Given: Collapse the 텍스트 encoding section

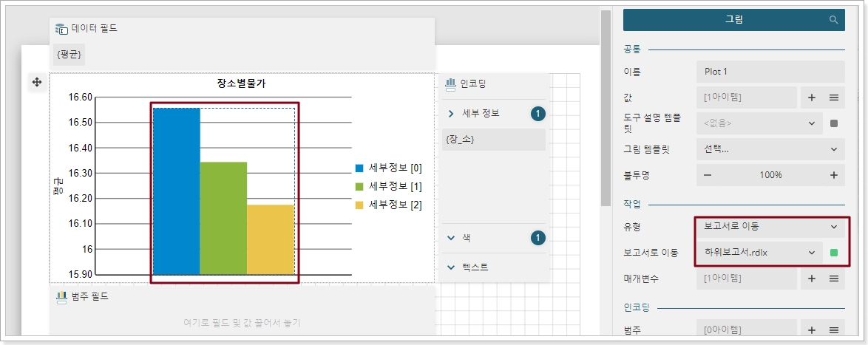Looking at the screenshot, I should point(451,267).
